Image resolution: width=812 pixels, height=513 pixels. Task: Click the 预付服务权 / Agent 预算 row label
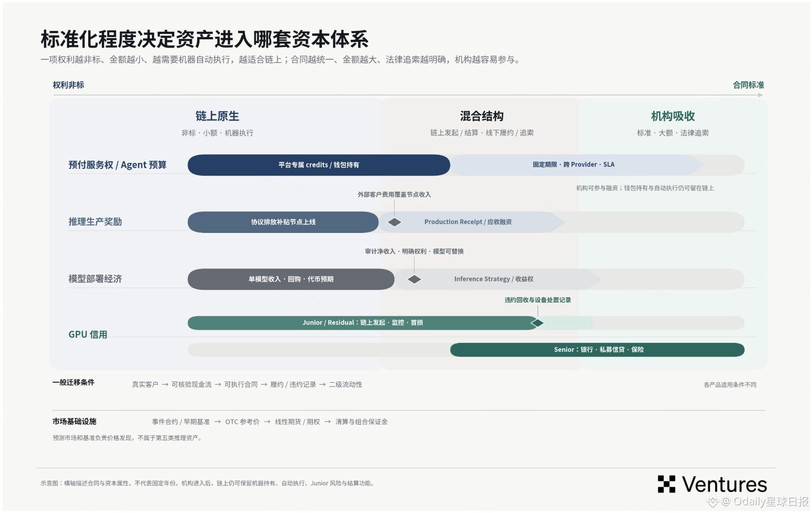click(117, 165)
